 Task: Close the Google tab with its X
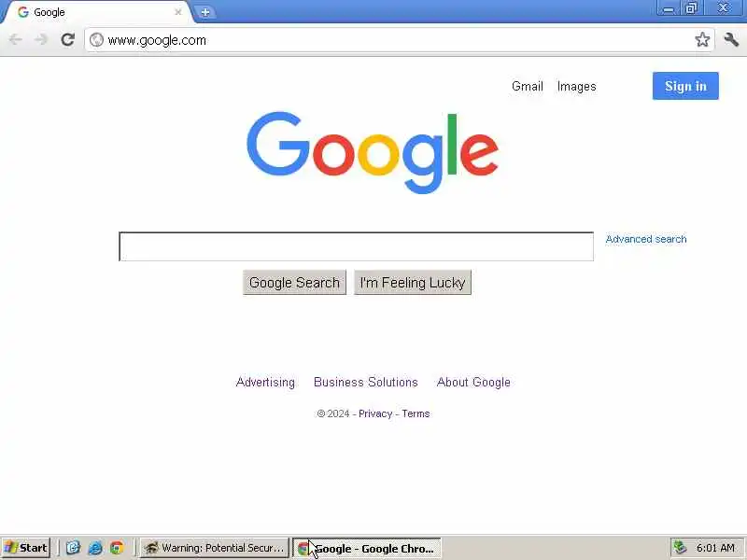point(177,12)
